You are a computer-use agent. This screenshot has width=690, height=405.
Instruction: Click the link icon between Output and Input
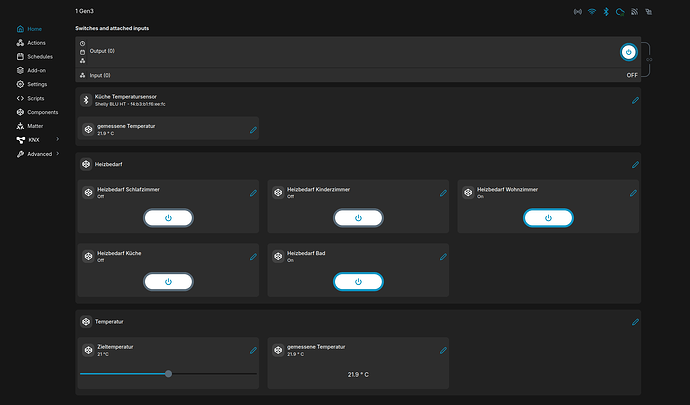649,59
